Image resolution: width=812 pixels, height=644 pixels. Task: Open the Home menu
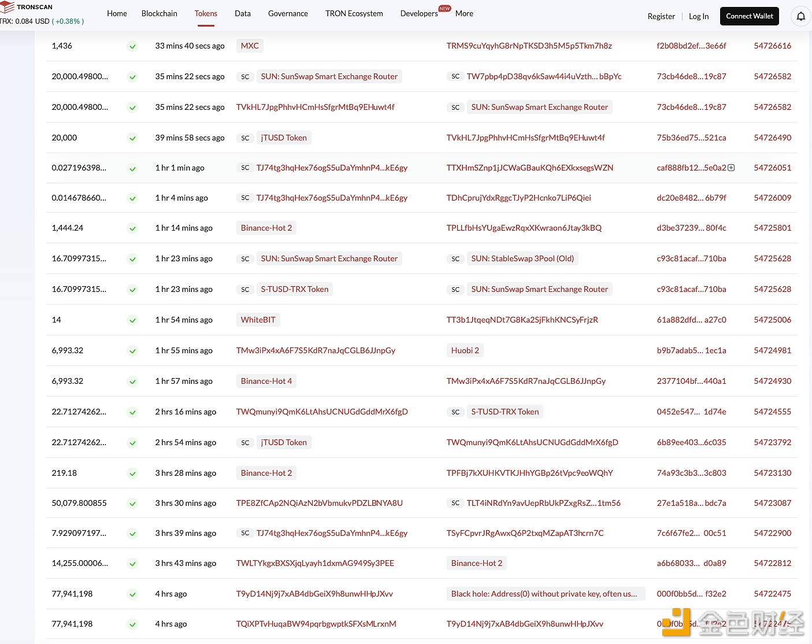[117, 13]
